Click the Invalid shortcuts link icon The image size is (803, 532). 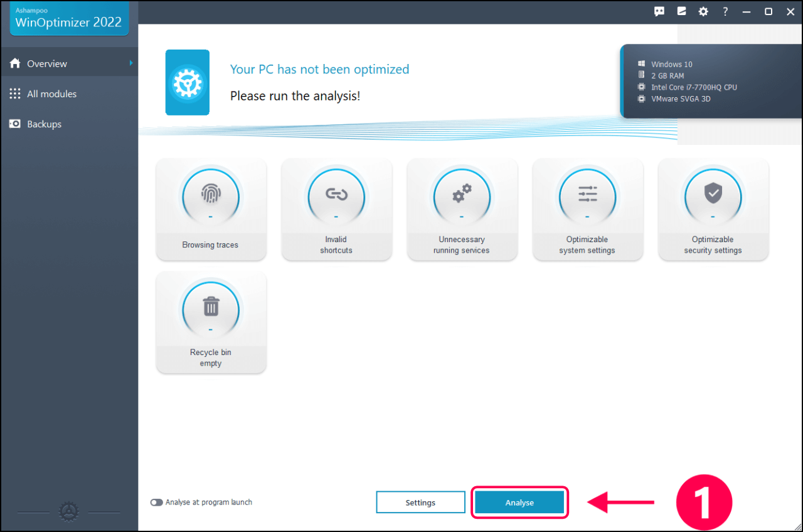tap(336, 194)
